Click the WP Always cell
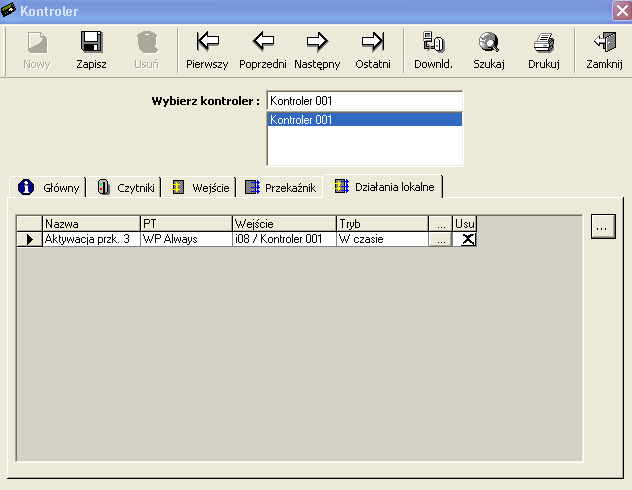The image size is (632, 490). coord(186,239)
